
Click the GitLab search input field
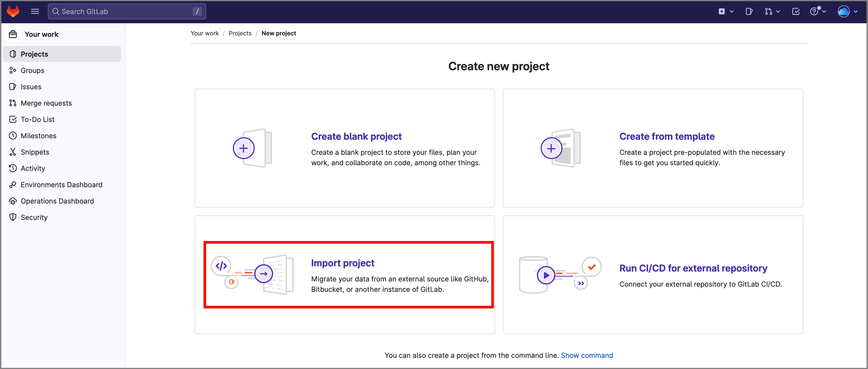click(127, 11)
